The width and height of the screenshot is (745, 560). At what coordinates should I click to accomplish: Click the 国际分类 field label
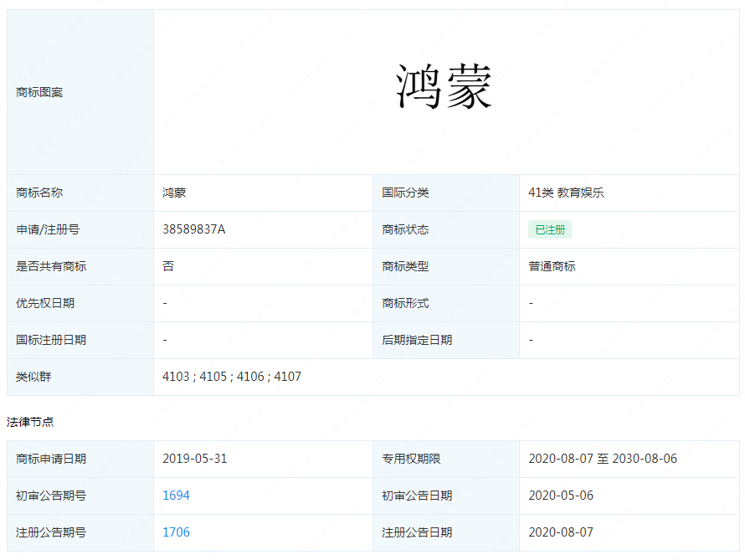(x=405, y=193)
